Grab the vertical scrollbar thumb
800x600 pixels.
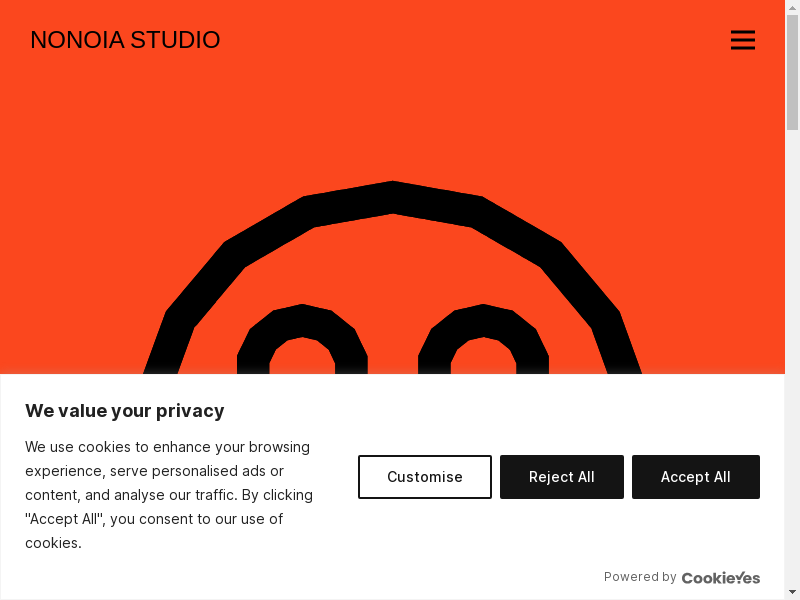[x=792, y=70]
